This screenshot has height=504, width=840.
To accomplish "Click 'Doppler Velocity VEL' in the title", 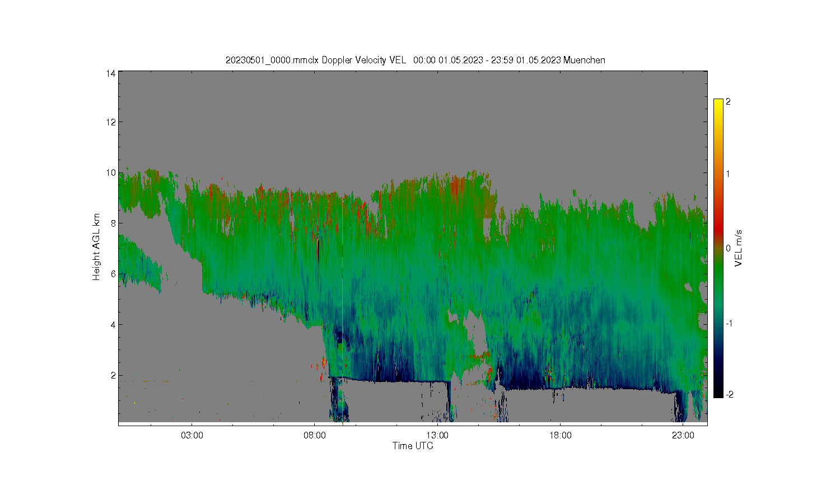I will point(364,60).
